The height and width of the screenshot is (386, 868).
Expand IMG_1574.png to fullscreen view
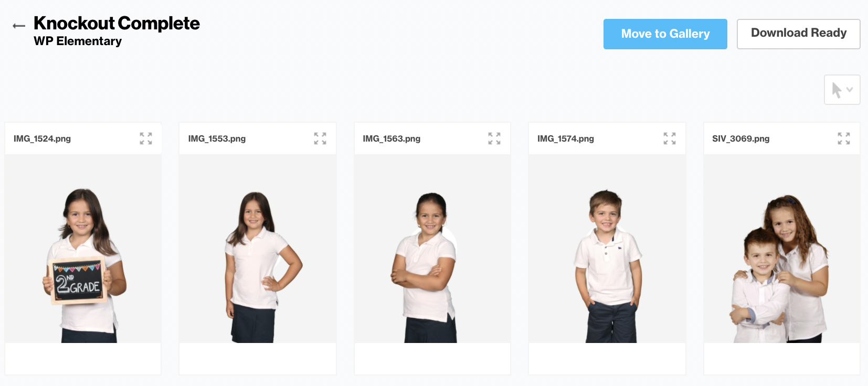670,138
